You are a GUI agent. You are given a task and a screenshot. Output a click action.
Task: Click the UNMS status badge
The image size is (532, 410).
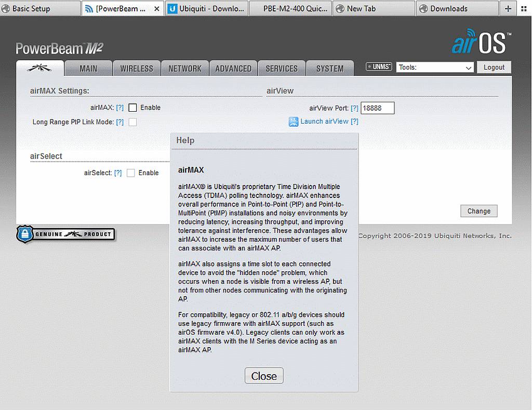click(x=379, y=67)
